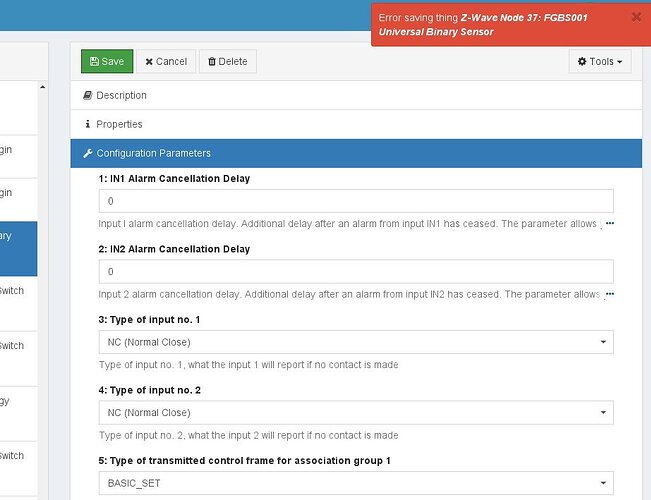Click the info icon beside Properties
The width and height of the screenshot is (651, 500).
pyautogui.click(x=87, y=125)
